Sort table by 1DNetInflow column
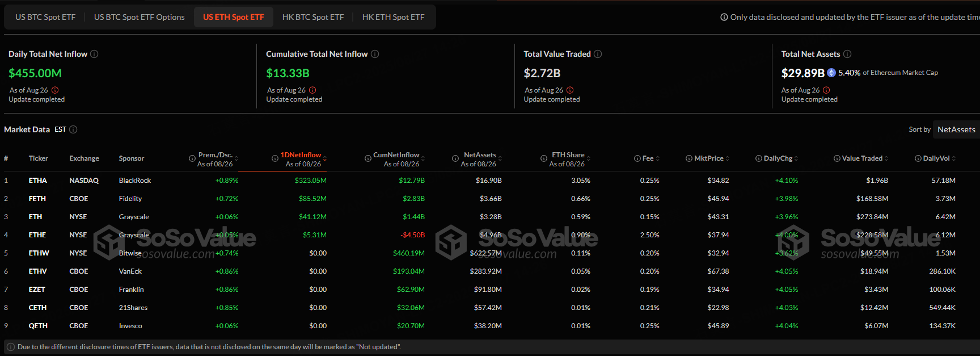The height and width of the screenshot is (356, 980). (301, 155)
